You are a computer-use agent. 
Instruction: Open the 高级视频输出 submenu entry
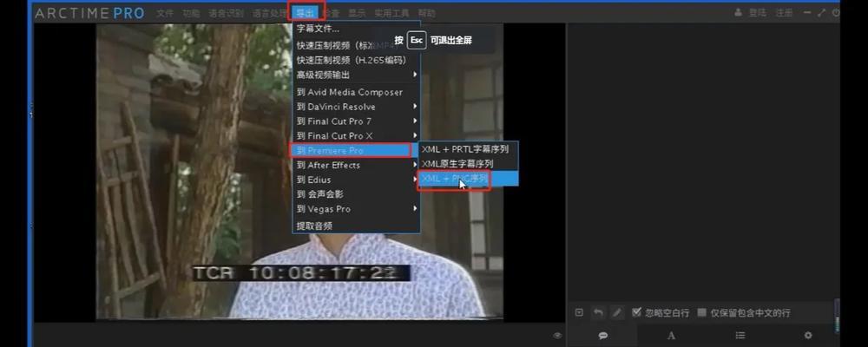(x=356, y=74)
